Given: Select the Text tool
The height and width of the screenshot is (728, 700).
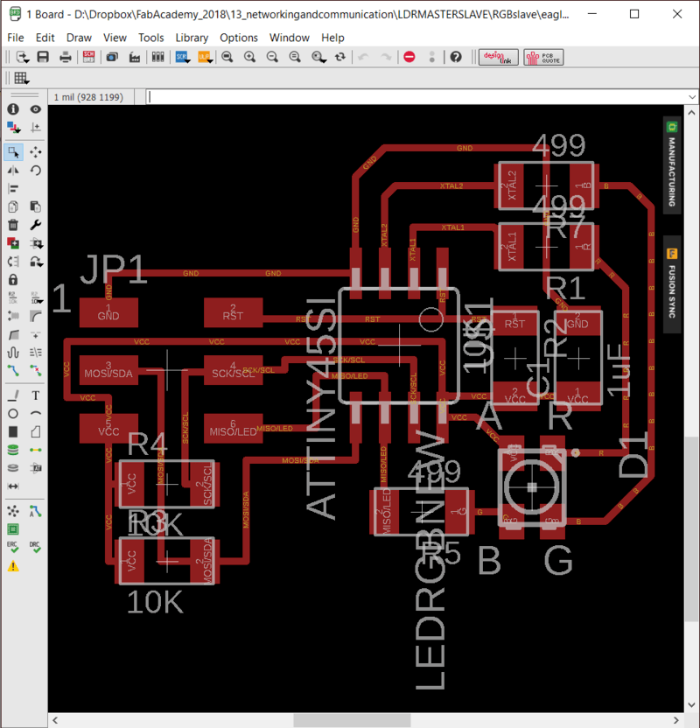Looking at the screenshot, I should pos(36,395).
